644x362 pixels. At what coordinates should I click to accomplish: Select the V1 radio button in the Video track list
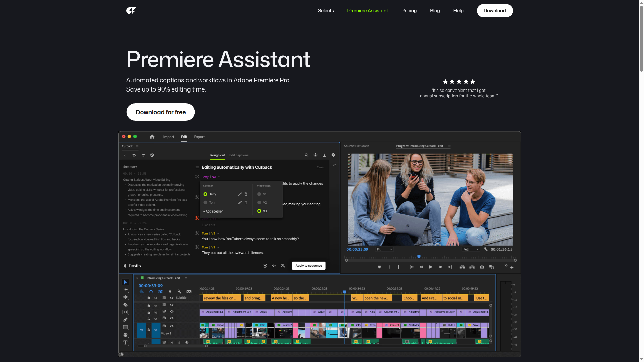coord(259,194)
